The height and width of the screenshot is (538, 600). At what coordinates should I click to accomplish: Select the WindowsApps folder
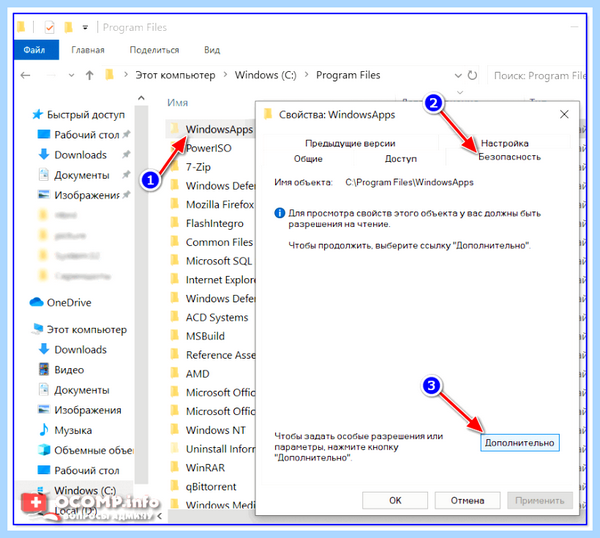[211, 129]
